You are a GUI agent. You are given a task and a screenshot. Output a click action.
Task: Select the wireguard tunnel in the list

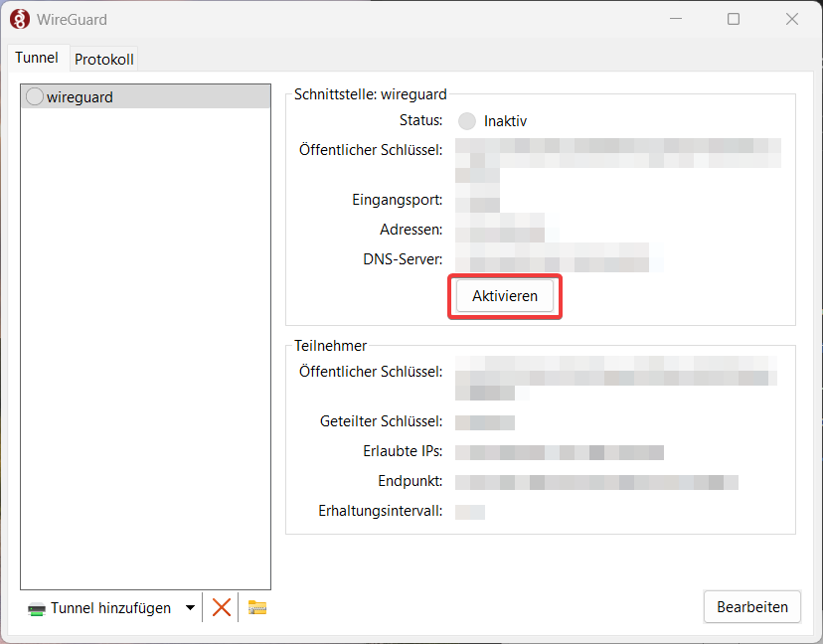[145, 96]
